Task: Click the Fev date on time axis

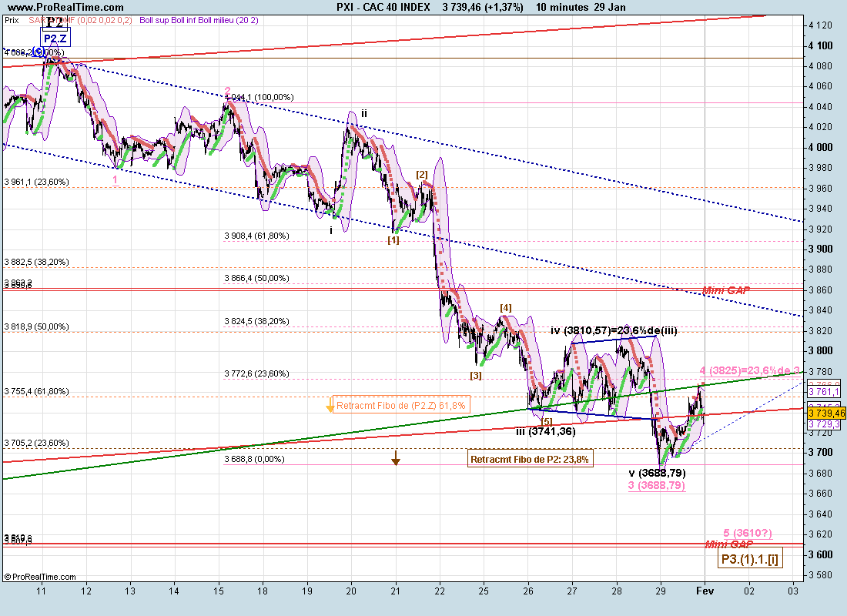Action: click(x=705, y=591)
